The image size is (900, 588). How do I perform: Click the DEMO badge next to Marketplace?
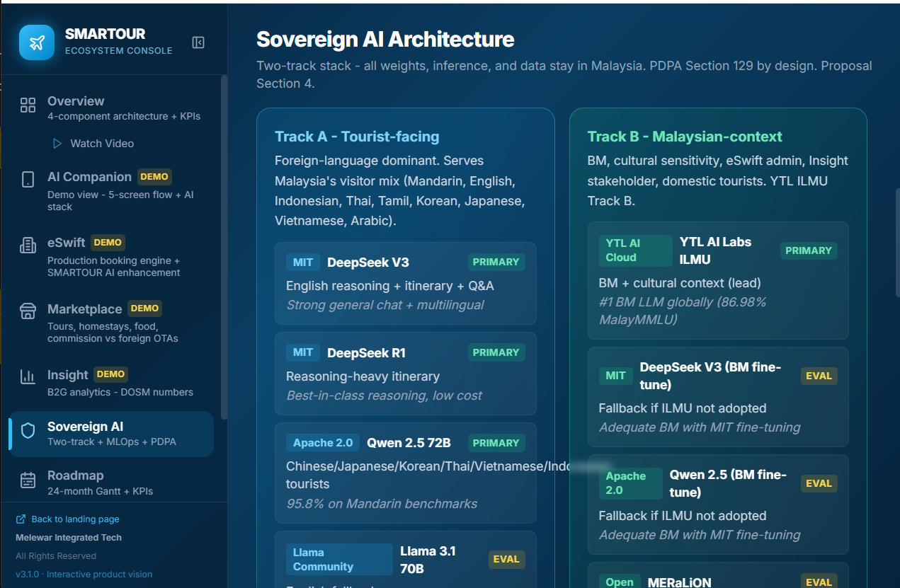tap(144, 308)
